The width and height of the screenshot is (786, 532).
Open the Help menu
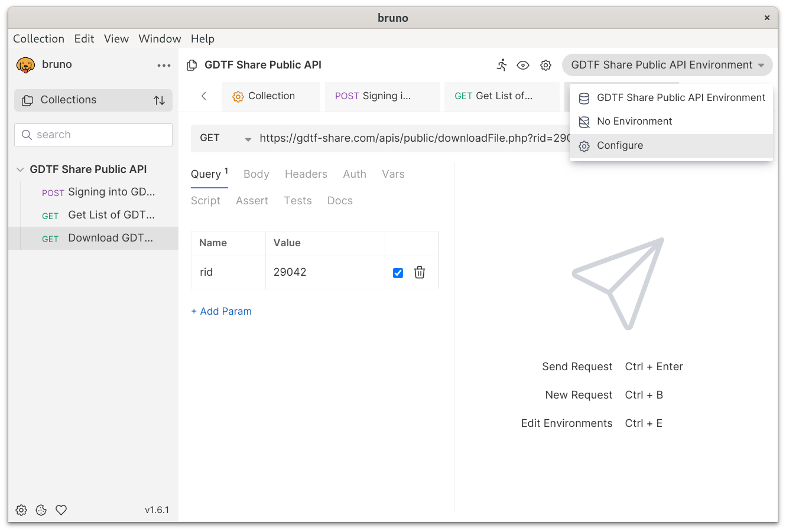coord(202,39)
